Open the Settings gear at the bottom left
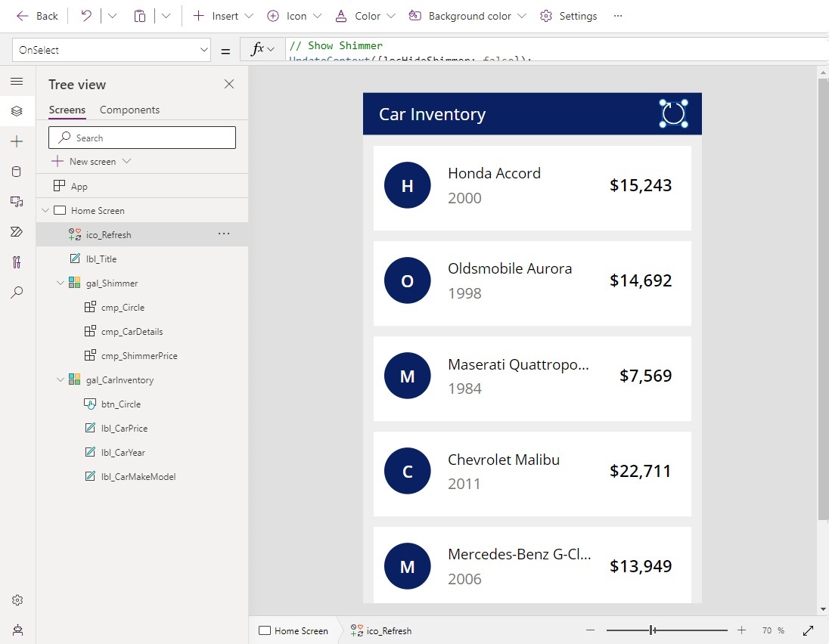 17,600
